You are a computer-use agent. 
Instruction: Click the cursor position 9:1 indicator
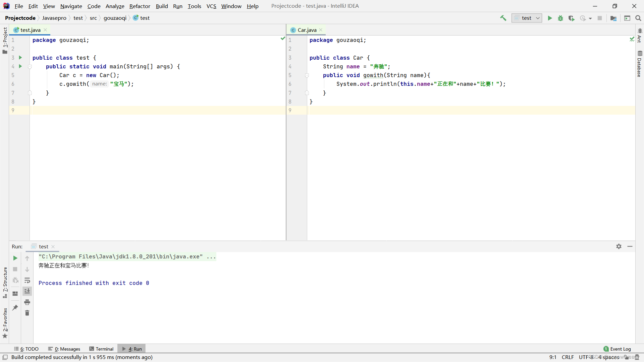tap(553, 357)
